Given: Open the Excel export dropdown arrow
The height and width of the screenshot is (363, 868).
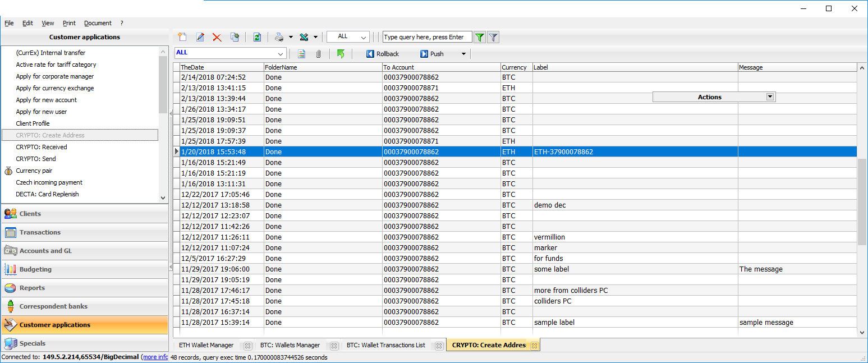Looking at the screenshot, I should 315,37.
